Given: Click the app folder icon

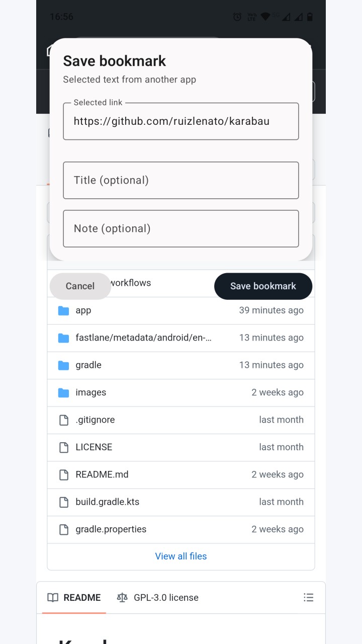Looking at the screenshot, I should click(x=63, y=310).
